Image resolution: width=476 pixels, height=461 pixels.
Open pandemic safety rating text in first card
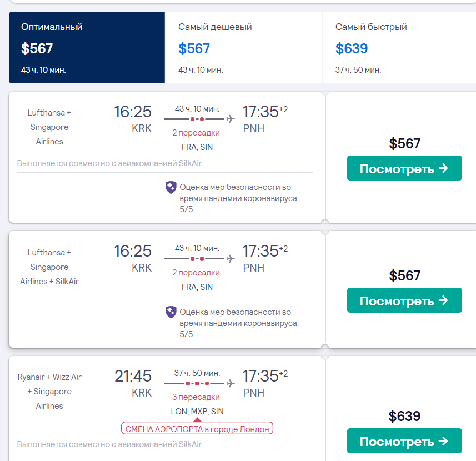coord(239,198)
